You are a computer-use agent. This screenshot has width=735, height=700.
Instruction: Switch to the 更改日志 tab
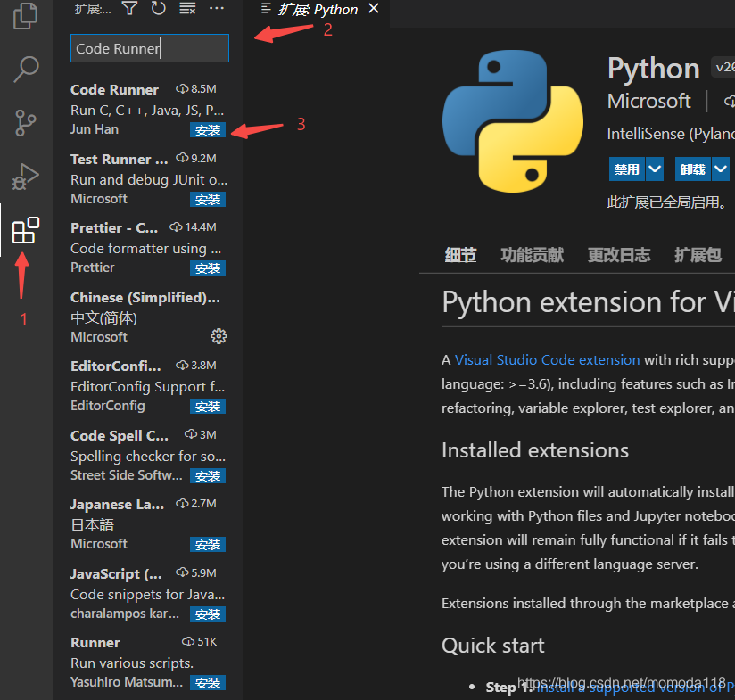tap(619, 255)
